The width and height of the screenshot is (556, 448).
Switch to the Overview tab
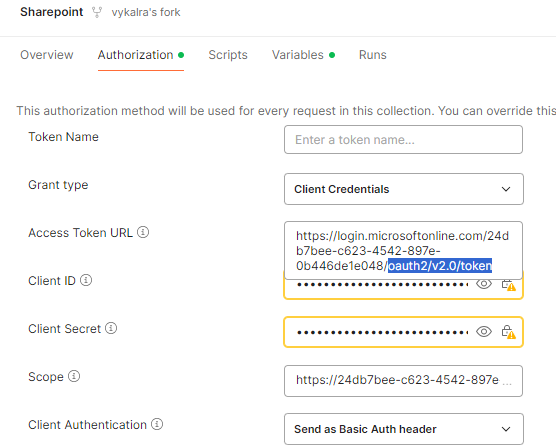click(x=47, y=55)
